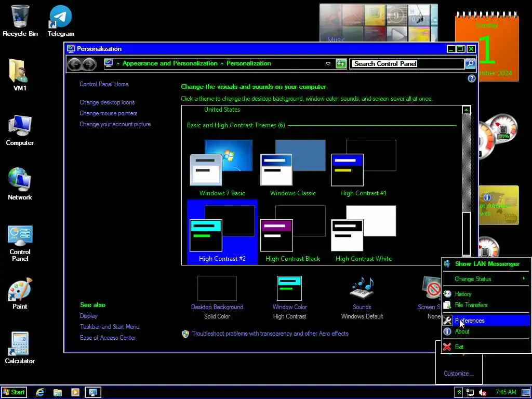Select the Windows Classic theme

[x=292, y=168]
